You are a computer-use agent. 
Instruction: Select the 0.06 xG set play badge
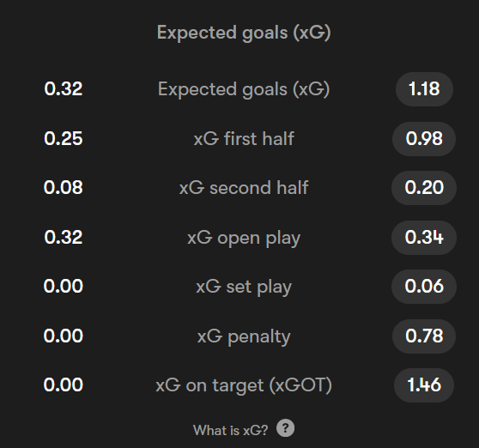[424, 286]
